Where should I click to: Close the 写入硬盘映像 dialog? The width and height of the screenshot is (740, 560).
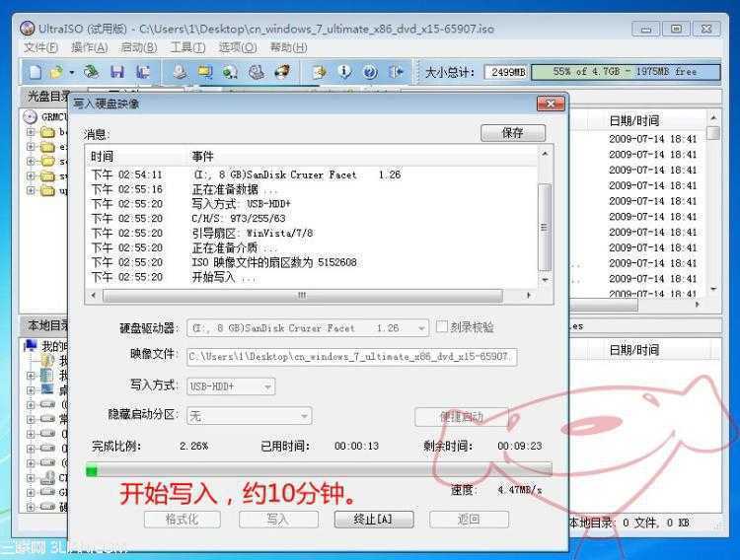pos(551,104)
